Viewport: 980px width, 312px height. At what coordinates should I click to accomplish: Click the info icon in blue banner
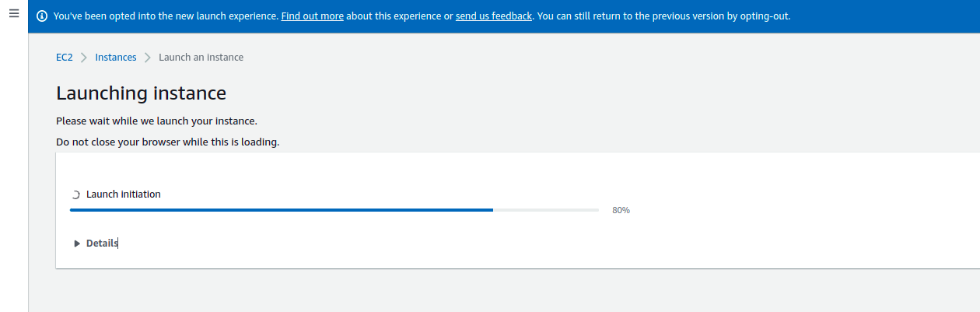point(42,16)
